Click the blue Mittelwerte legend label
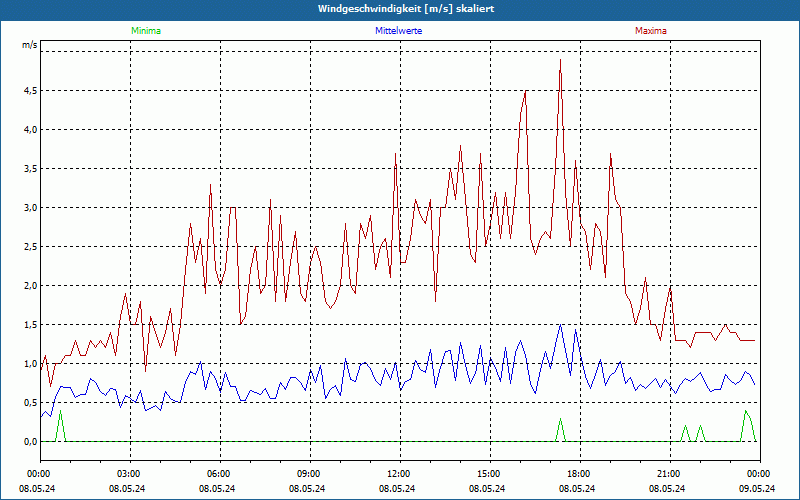 point(398,31)
